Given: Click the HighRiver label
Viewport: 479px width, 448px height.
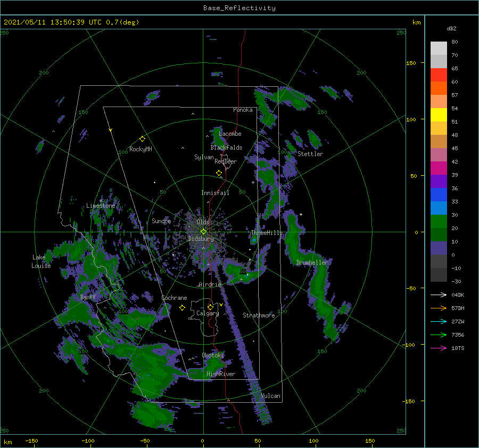Looking at the screenshot, I should pos(221,374).
